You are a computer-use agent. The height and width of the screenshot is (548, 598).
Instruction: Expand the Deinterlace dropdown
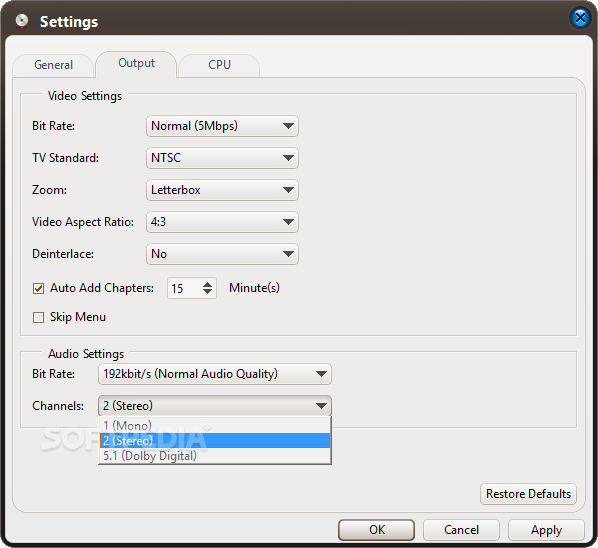[222, 254]
